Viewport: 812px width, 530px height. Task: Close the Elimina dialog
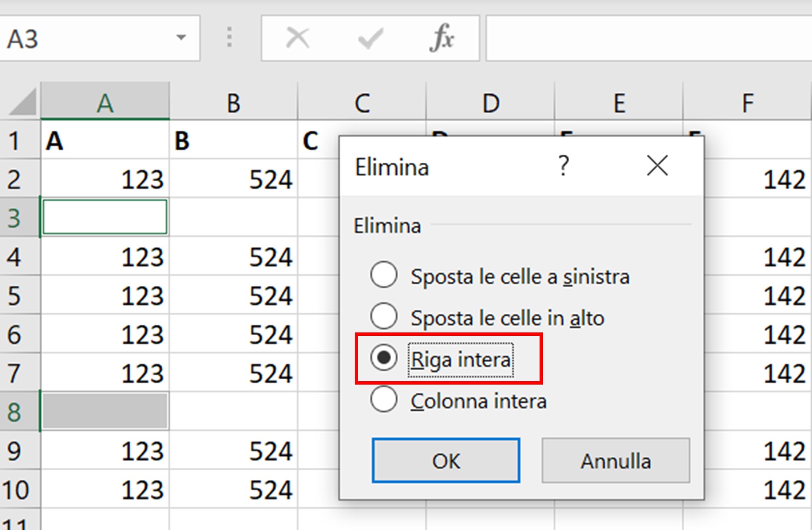click(657, 166)
